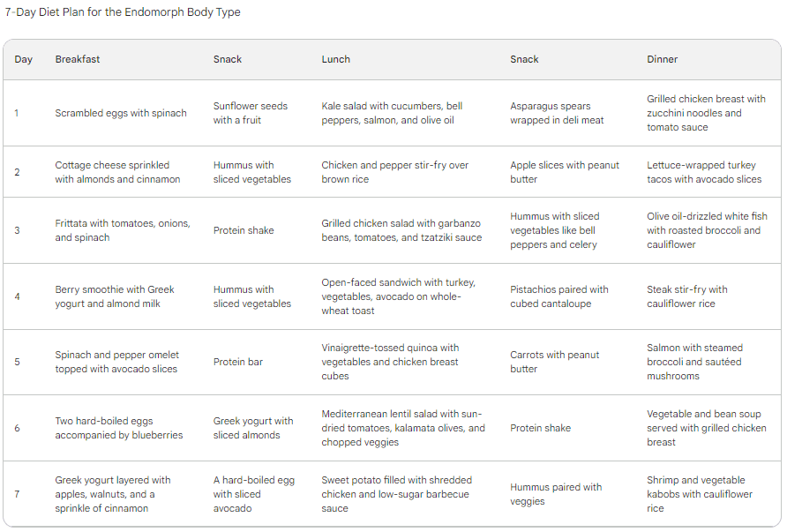This screenshot has width=787, height=532.
Task: Click the Day column header
Action: point(23,59)
